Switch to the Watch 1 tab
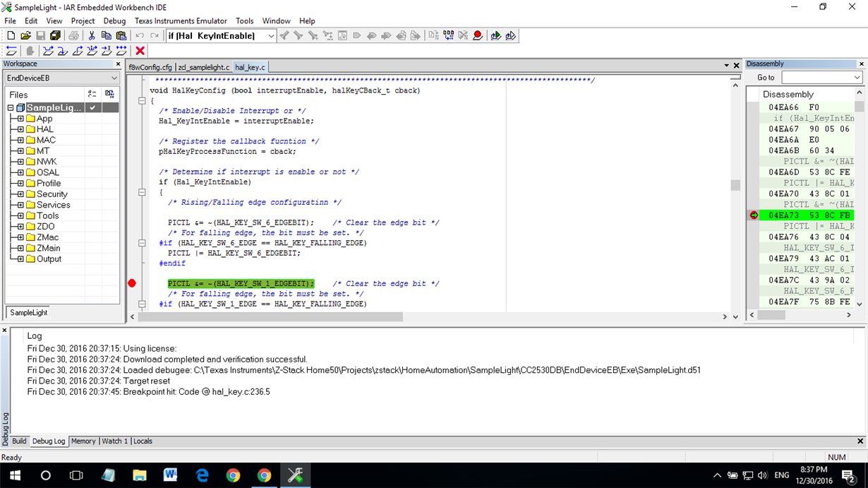This screenshot has height=488, width=868. [x=115, y=441]
